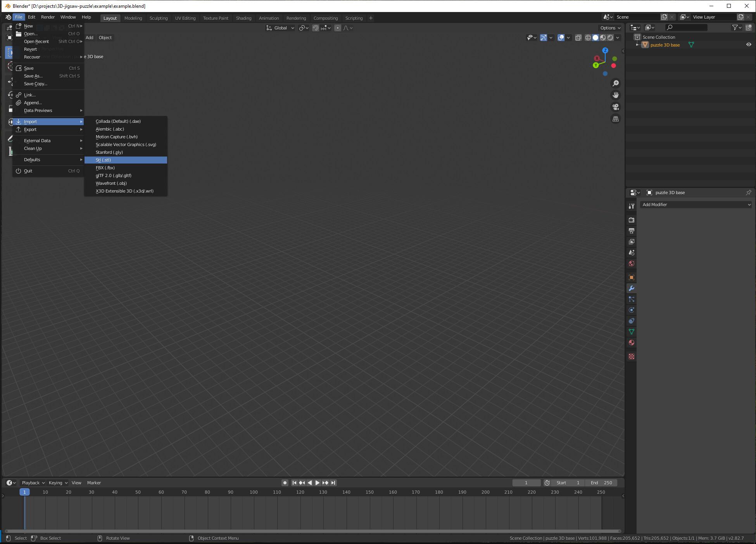Open the Options dropdown in the viewport header
756x544 pixels.
(x=609, y=28)
